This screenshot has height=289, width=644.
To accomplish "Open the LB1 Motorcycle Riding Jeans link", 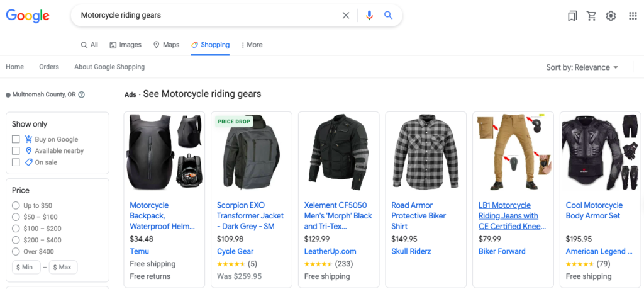I will tap(509, 215).
